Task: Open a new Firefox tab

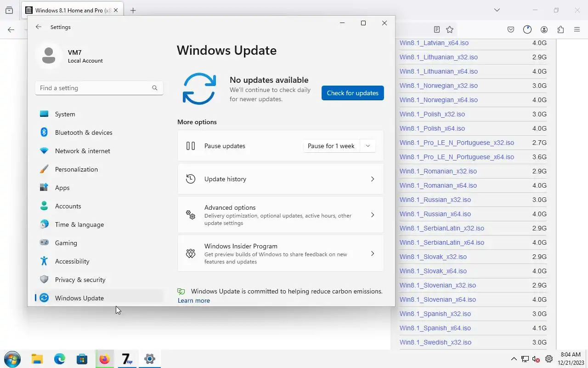Action: pyautogui.click(x=133, y=10)
